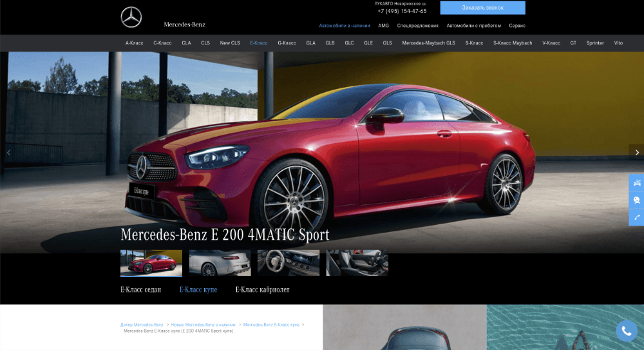644x350 pixels.
Task: Select E-Класс in model bar
Action: click(259, 43)
